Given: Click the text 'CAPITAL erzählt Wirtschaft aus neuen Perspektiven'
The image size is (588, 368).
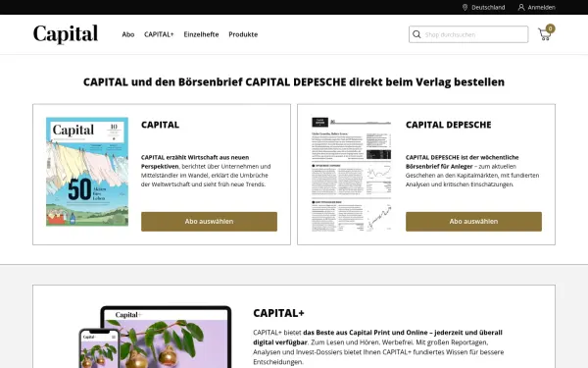Looking at the screenshot, I should (x=195, y=162).
